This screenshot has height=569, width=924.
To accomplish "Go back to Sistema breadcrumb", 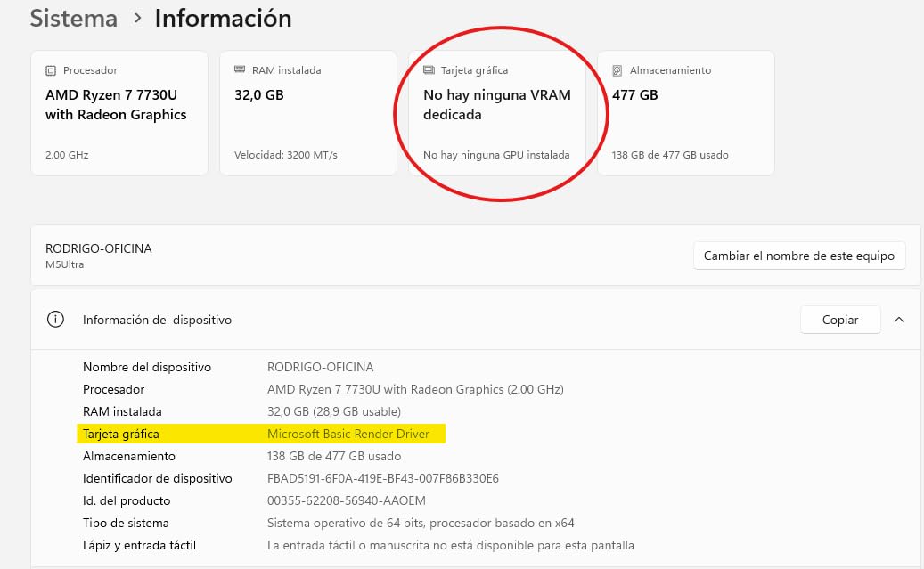I will point(74,19).
